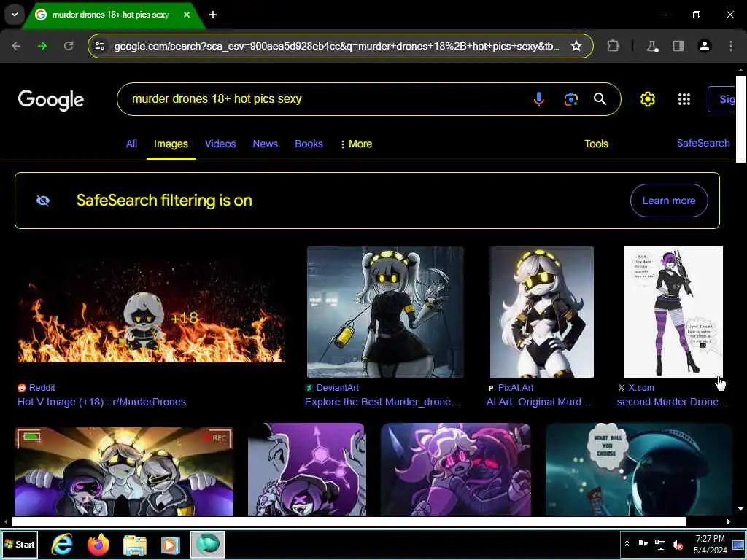
Task: Open Chrome three-dot menu
Action: pyautogui.click(x=731, y=46)
